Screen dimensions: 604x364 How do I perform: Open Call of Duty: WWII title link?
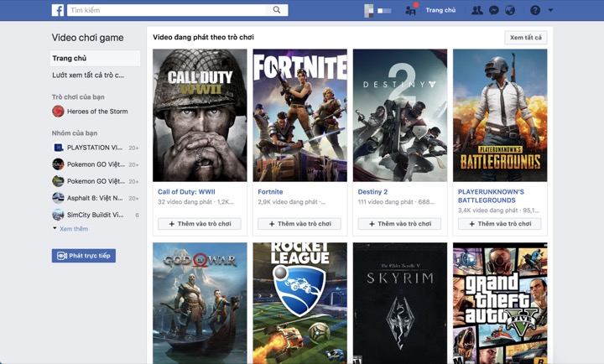(186, 192)
